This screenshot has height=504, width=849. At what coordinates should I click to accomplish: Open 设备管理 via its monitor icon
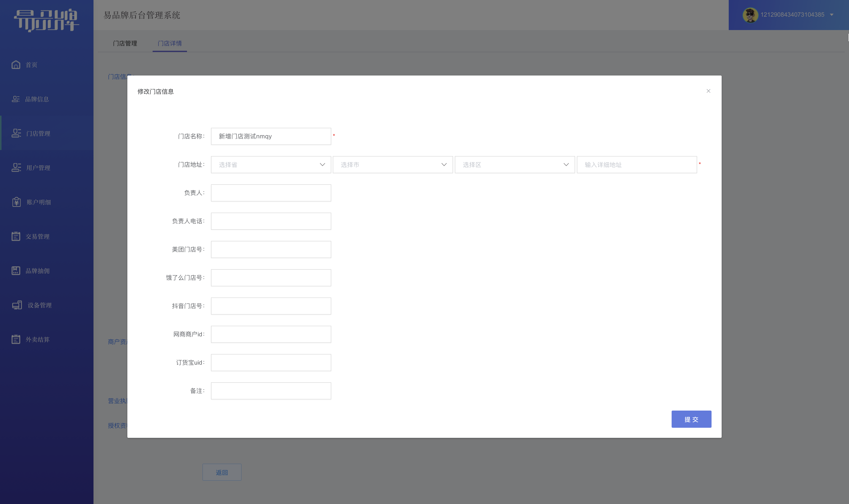pos(17,305)
